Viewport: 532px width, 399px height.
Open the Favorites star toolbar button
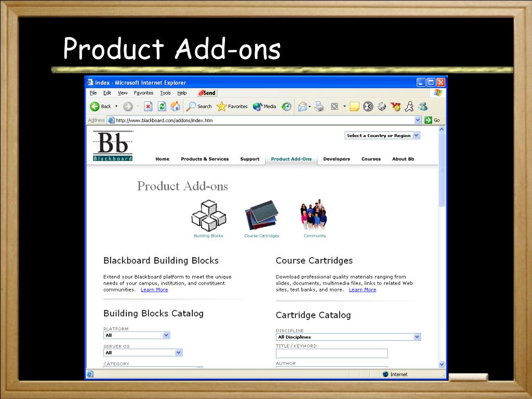(232, 107)
